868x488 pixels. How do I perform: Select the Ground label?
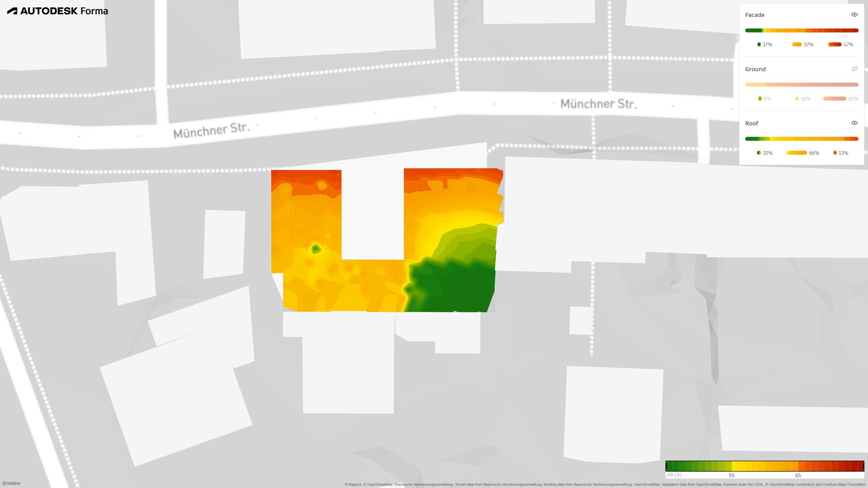(755, 69)
